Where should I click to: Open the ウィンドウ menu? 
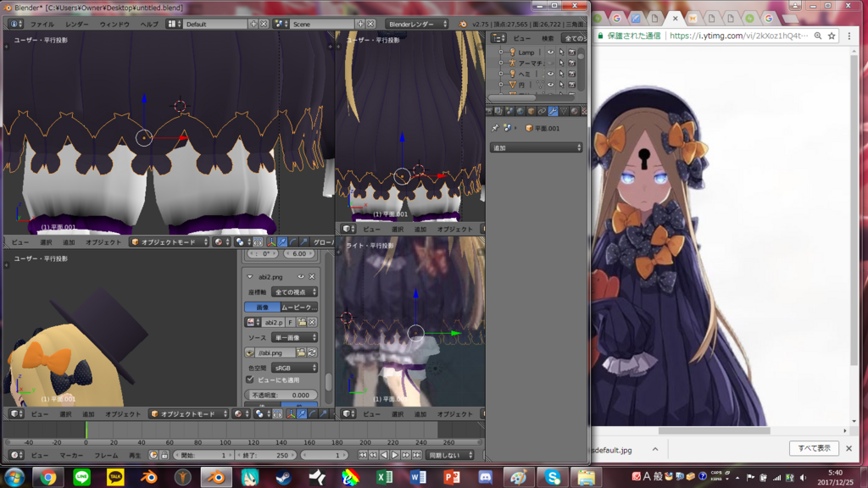pyautogui.click(x=114, y=24)
